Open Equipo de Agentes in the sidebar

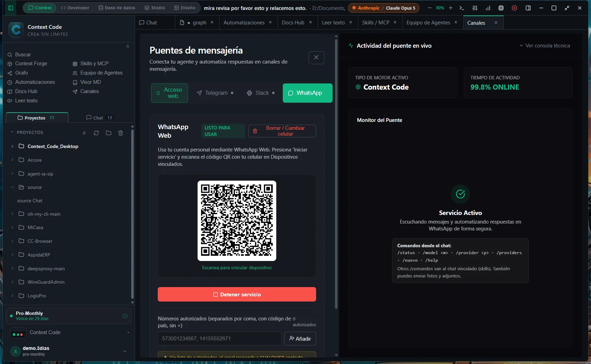(x=98, y=73)
